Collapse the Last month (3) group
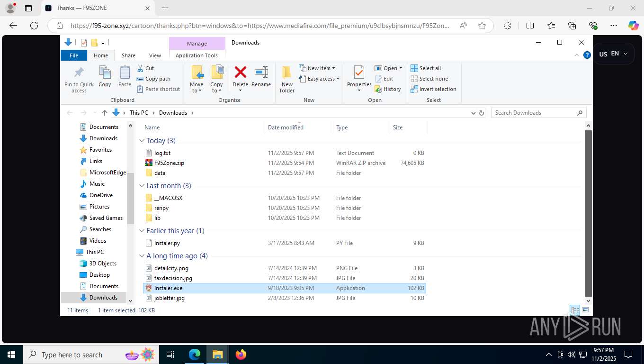This screenshot has height=364, width=644. 142,186
